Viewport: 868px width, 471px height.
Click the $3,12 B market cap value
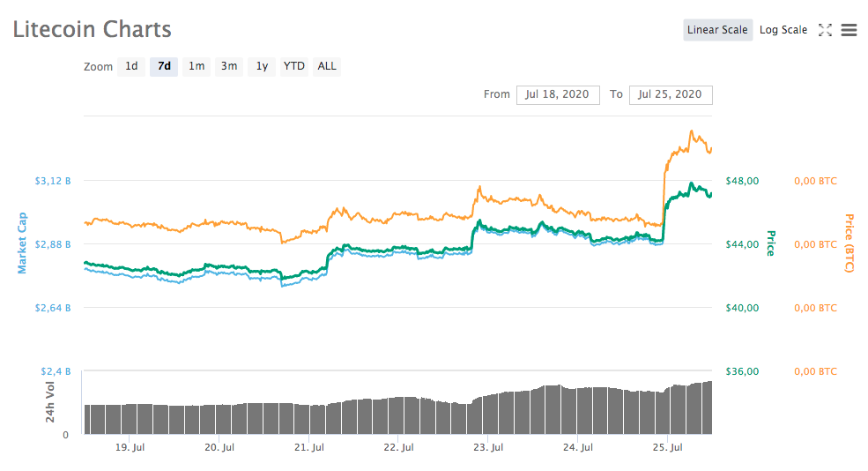click(53, 181)
